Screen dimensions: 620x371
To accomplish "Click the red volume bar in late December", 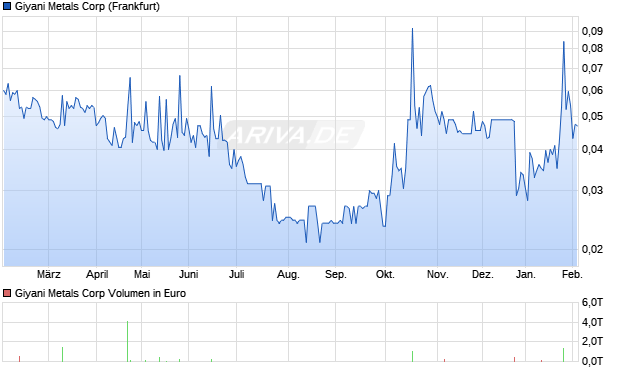I will tap(514, 359).
